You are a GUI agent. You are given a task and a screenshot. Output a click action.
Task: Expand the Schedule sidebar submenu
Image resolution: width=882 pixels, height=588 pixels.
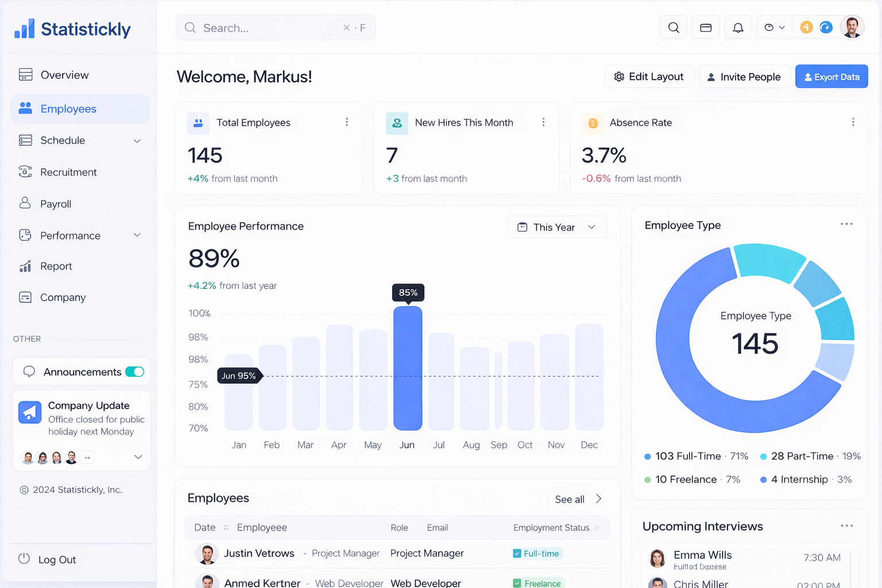point(137,141)
